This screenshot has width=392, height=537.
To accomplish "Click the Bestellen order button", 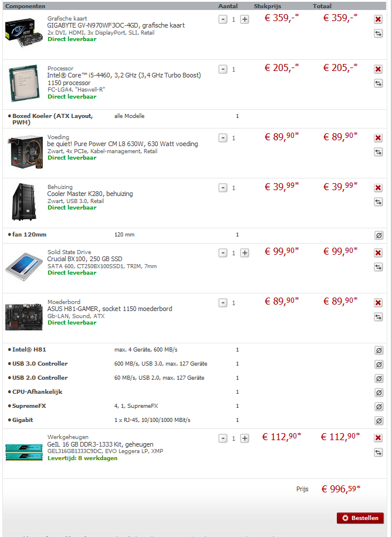I will point(360,518).
